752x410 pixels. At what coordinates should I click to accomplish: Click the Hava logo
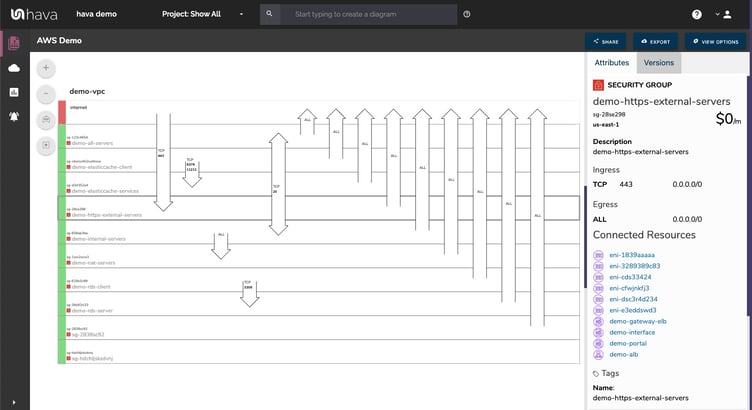click(x=34, y=14)
